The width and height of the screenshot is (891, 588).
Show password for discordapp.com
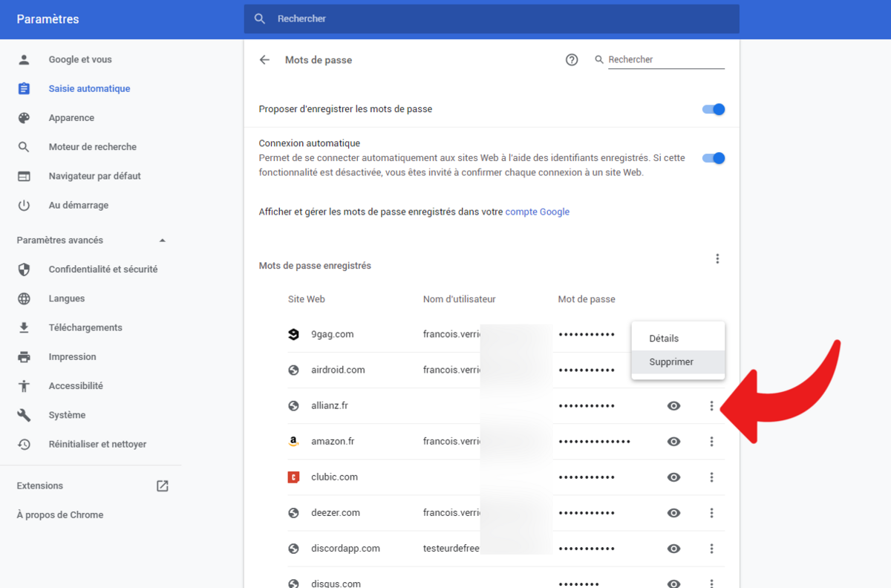pos(673,549)
